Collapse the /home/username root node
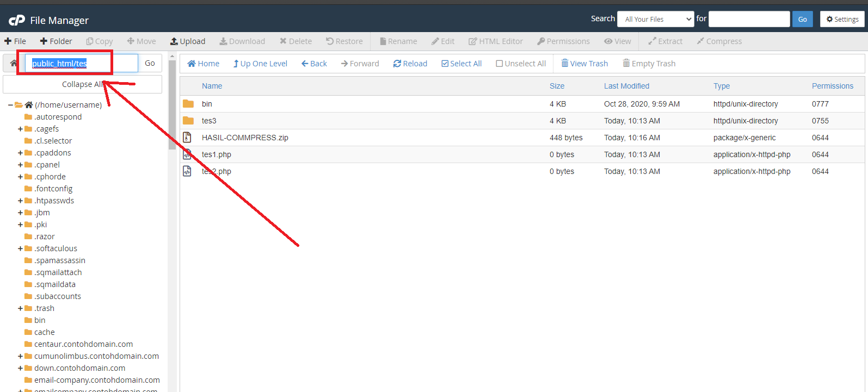Screen dimensions: 868x392 10,105
